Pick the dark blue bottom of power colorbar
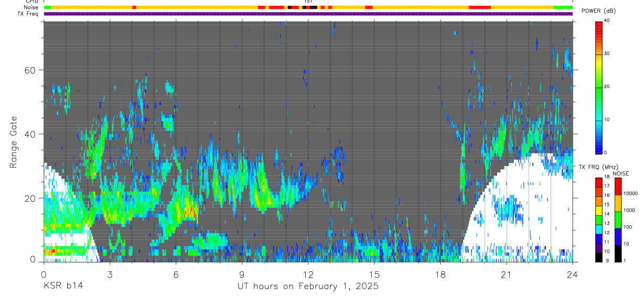 point(598,149)
